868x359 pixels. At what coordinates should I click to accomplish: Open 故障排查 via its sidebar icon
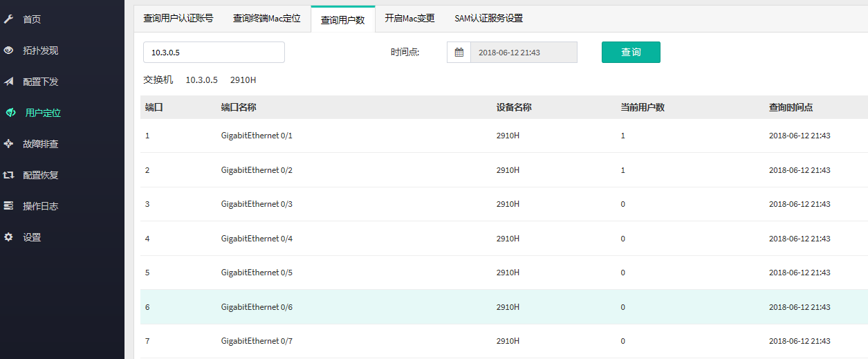[8, 144]
